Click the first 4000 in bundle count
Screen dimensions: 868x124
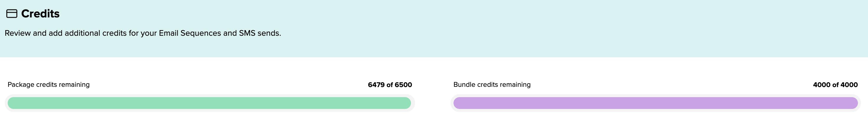click(821, 85)
